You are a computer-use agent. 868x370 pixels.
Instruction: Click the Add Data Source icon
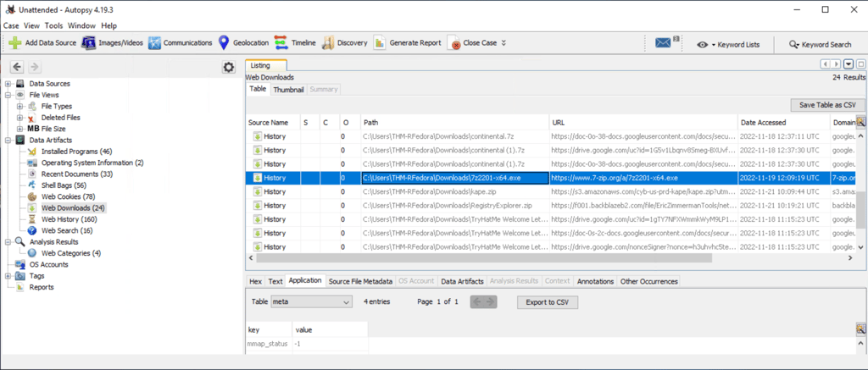pyautogui.click(x=15, y=42)
